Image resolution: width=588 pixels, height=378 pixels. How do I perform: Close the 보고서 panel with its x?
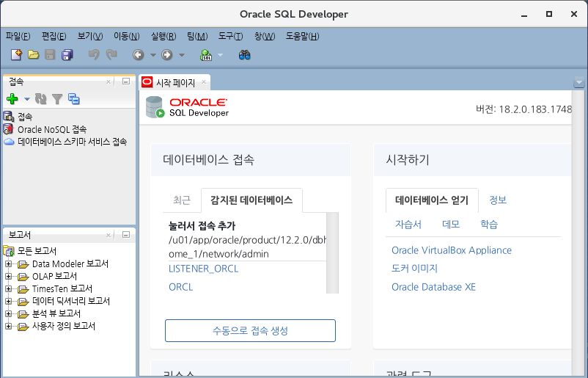(x=109, y=235)
